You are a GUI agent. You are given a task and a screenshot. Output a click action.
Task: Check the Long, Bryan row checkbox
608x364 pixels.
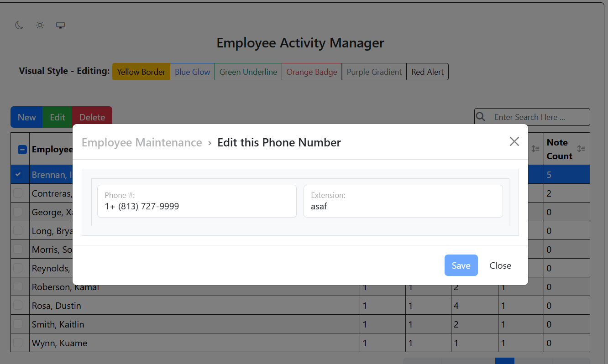pos(18,231)
